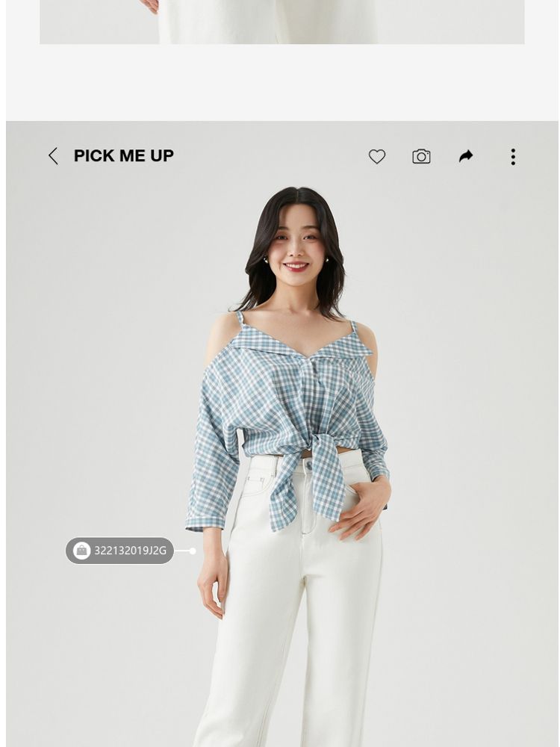560x747 pixels.
Task: Select the white dot marker beside the product tag
Action: click(x=193, y=551)
